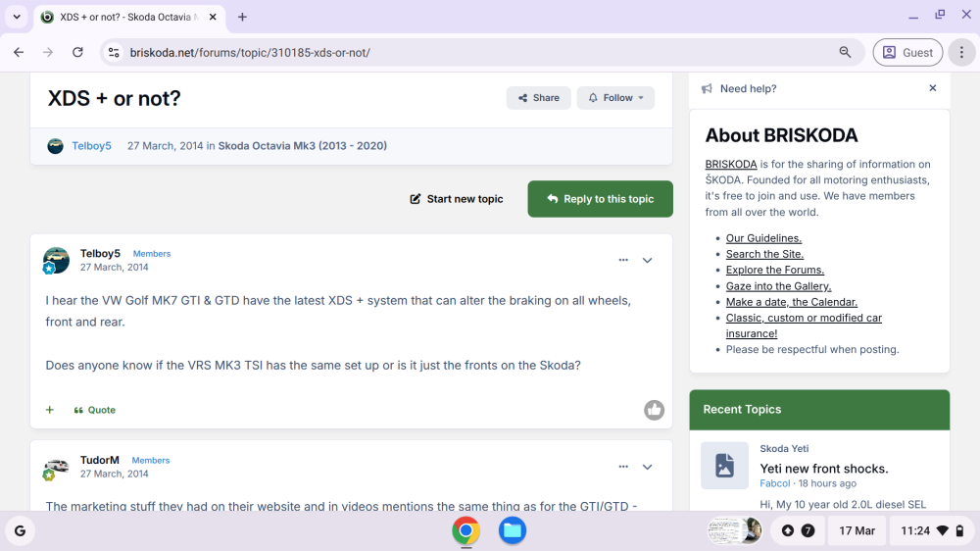Open Our Guidelines link

click(763, 237)
